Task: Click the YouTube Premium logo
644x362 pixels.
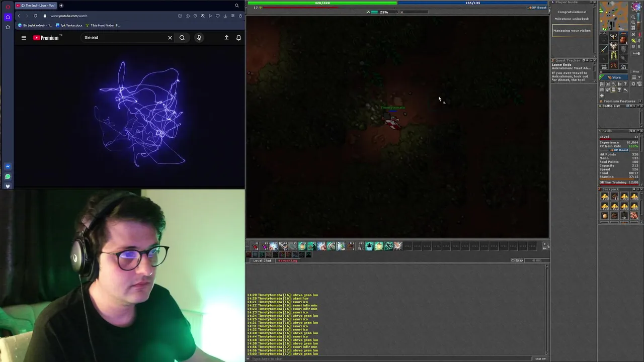Action: 47,38
